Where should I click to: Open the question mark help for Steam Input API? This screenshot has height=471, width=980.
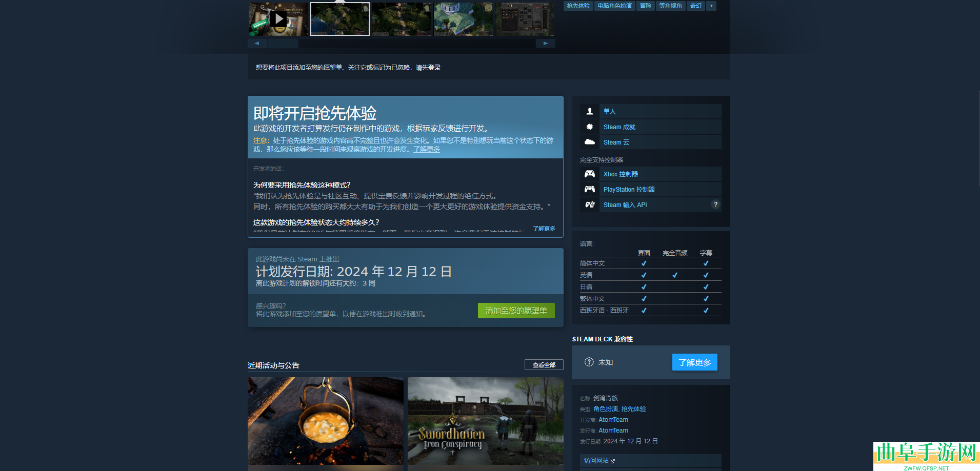point(715,204)
